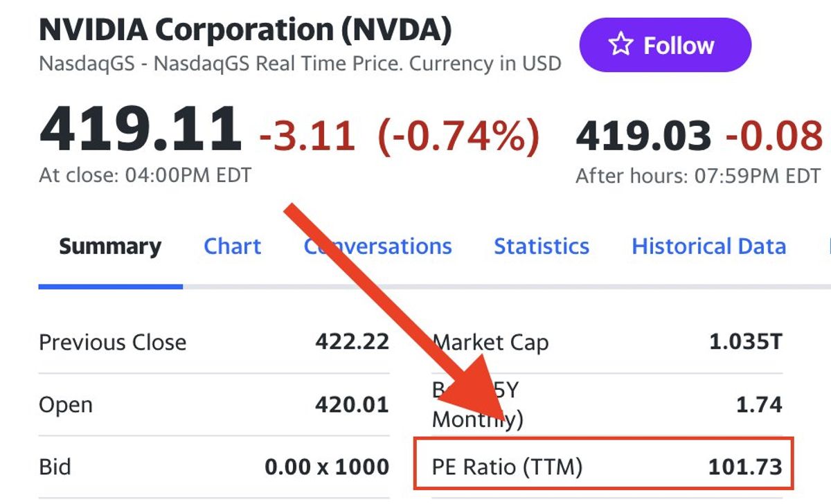The width and height of the screenshot is (831, 504).
Task: Switch to the Summary tab
Action: click(110, 246)
